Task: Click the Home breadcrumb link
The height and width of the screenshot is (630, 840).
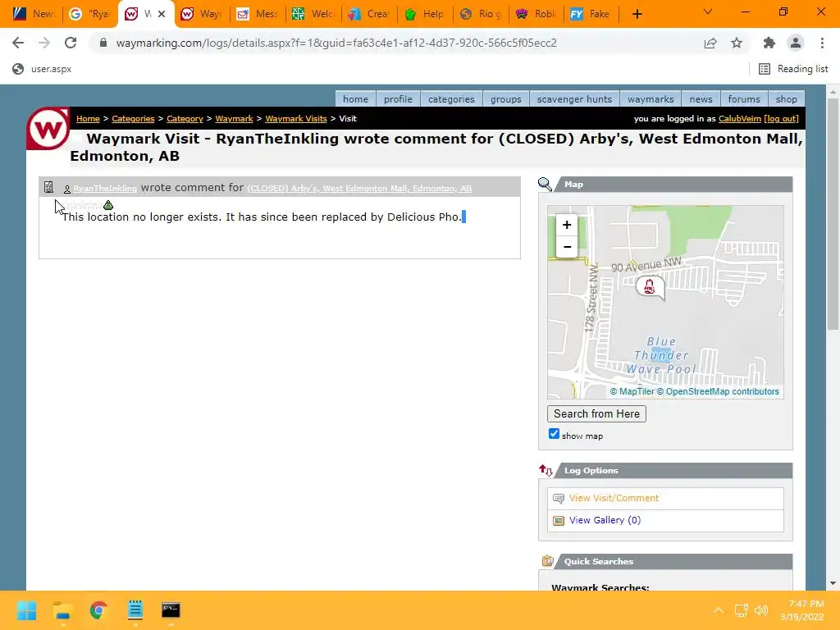Action: pyautogui.click(x=88, y=118)
